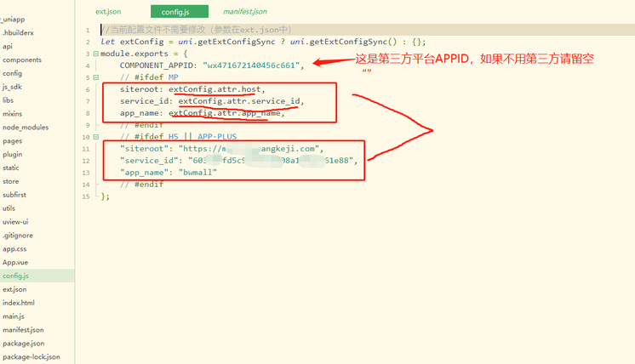Click the "bwmall" app_name value
The width and height of the screenshot is (635, 364).
198,173
